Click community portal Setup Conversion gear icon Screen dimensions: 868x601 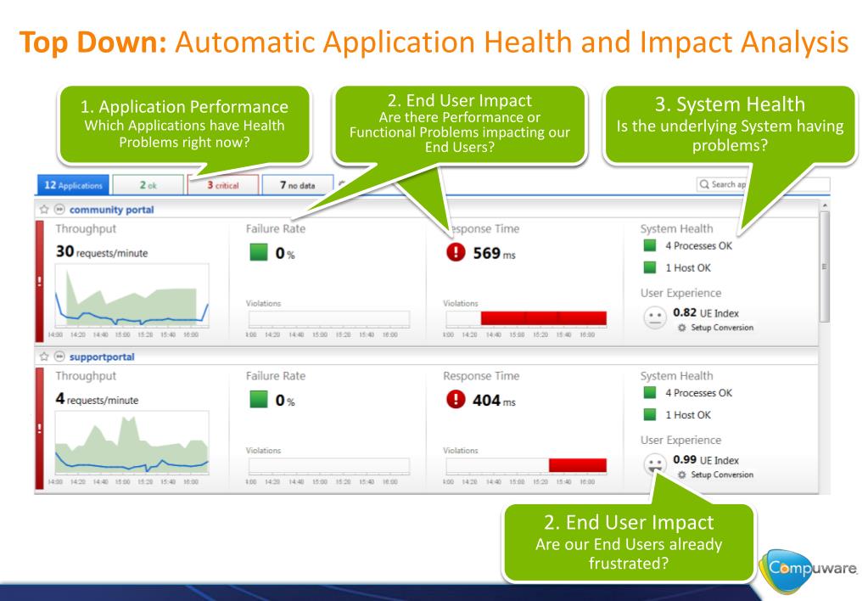coord(682,328)
